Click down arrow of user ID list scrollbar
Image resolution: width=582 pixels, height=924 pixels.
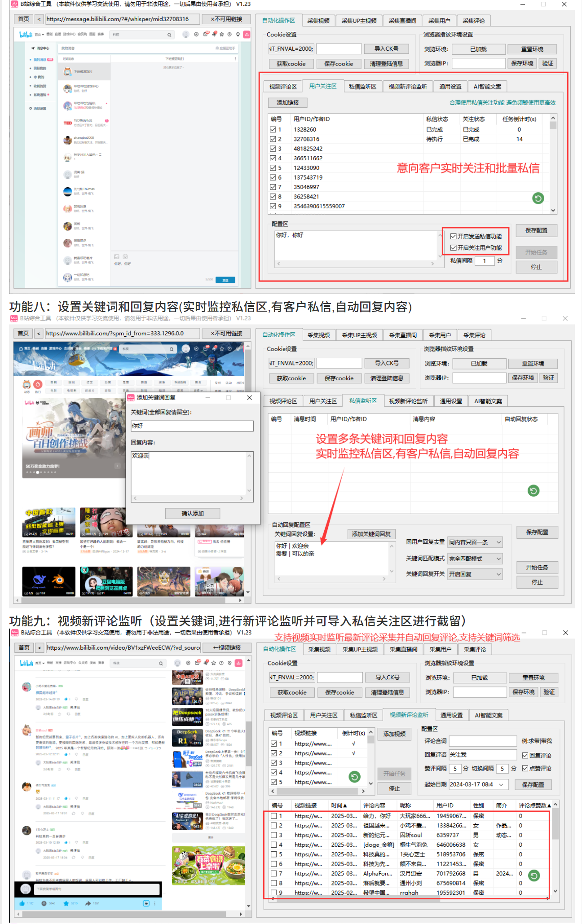[x=553, y=210]
